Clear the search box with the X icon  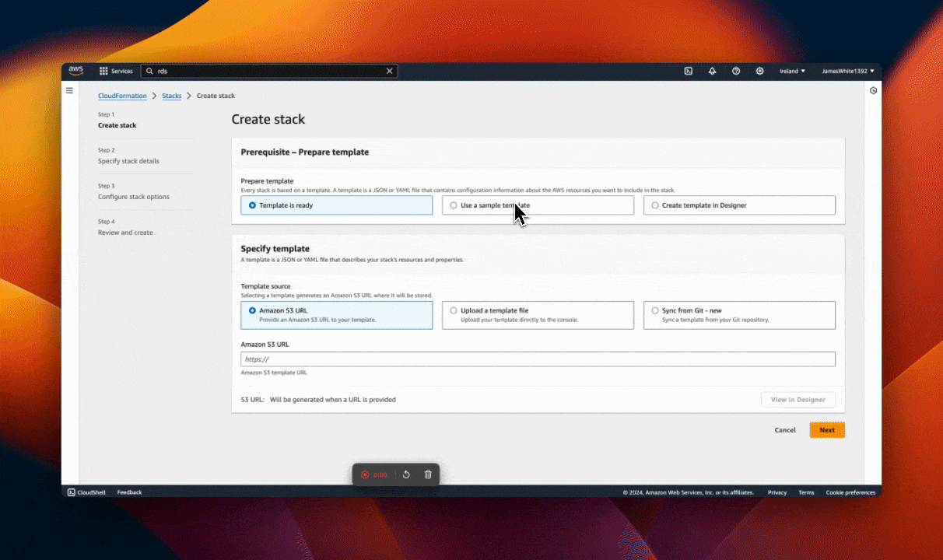coord(390,71)
